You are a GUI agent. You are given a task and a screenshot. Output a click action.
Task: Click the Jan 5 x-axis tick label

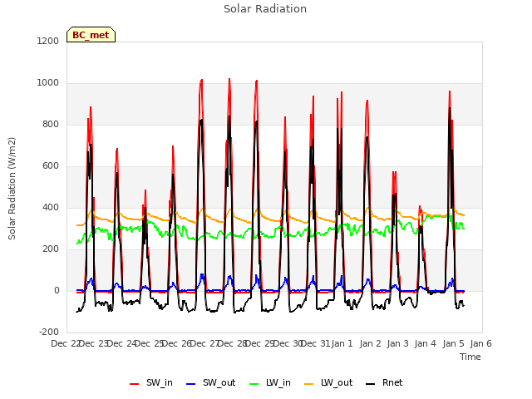point(453,343)
